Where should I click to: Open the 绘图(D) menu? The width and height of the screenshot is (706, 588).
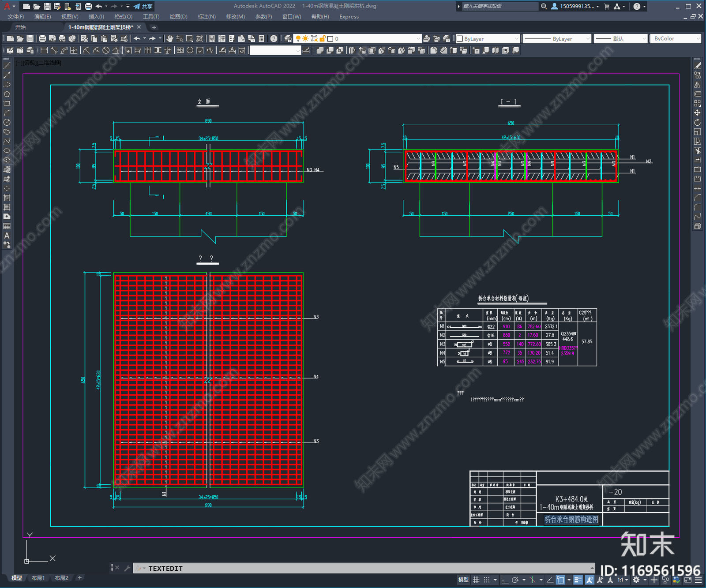[x=178, y=17]
